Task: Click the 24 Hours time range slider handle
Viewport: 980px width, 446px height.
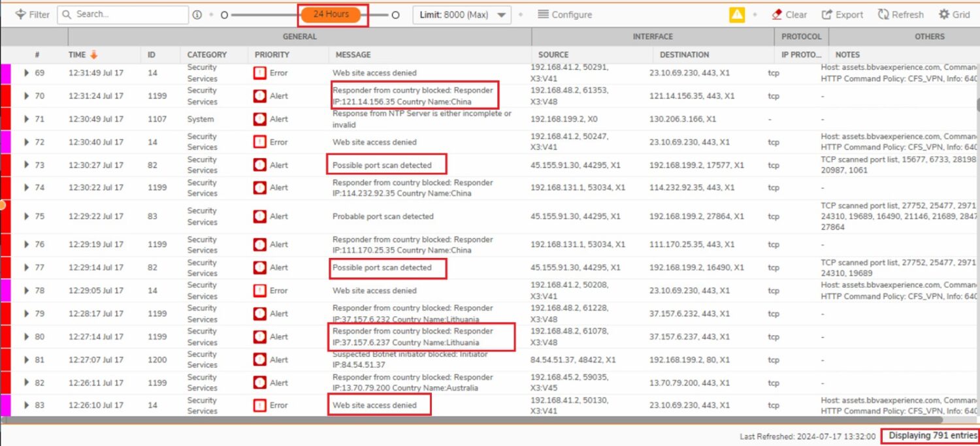Action: click(331, 14)
